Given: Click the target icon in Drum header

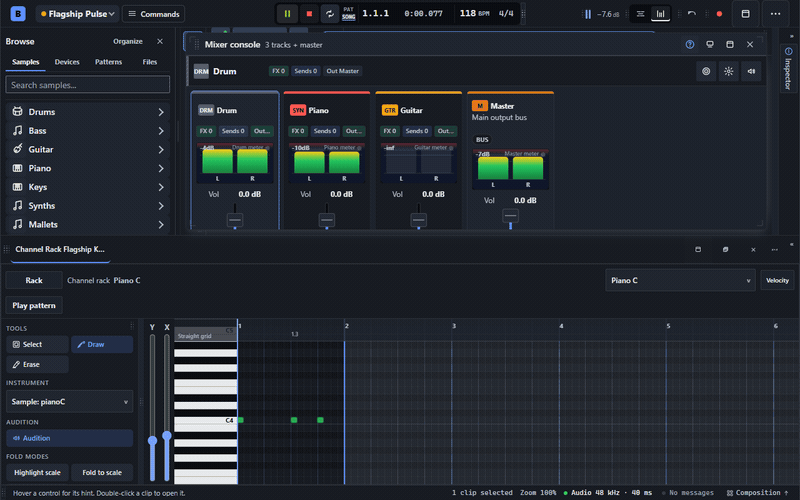Looking at the screenshot, I should [706, 71].
